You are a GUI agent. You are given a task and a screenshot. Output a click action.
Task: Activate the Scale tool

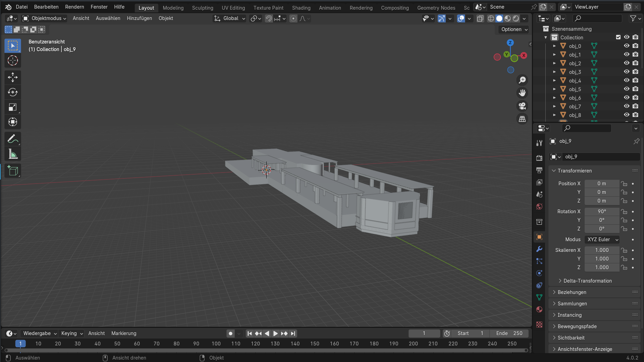click(x=13, y=107)
